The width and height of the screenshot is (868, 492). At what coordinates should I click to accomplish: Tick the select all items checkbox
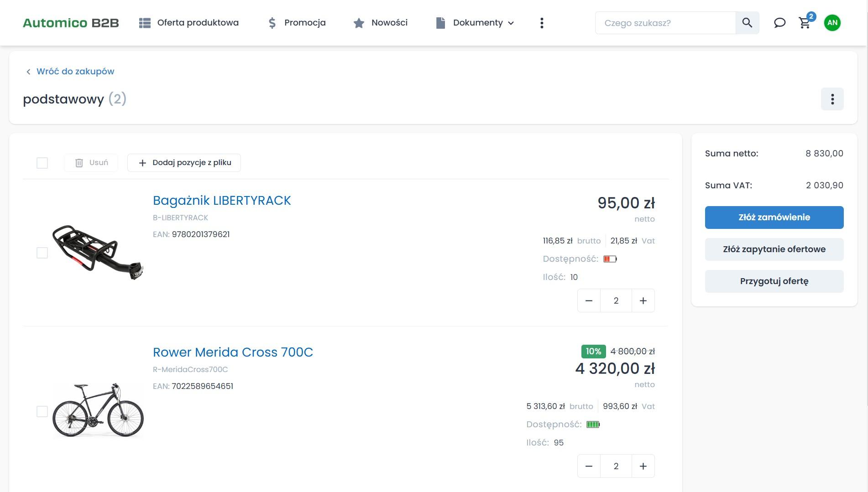click(42, 163)
